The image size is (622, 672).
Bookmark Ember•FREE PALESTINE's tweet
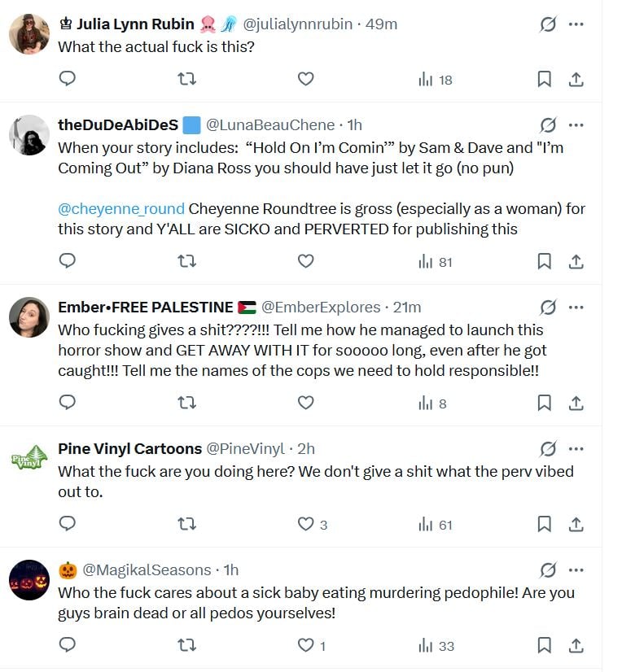coord(544,403)
